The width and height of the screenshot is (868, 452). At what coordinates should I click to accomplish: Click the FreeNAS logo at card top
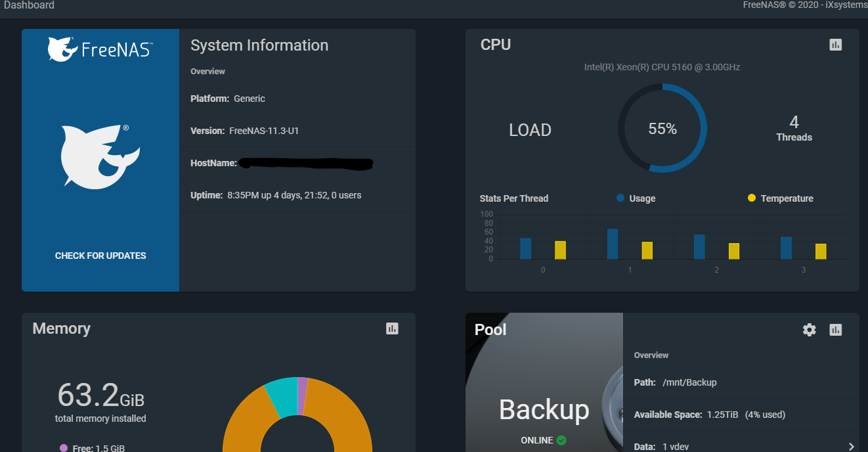(x=100, y=49)
